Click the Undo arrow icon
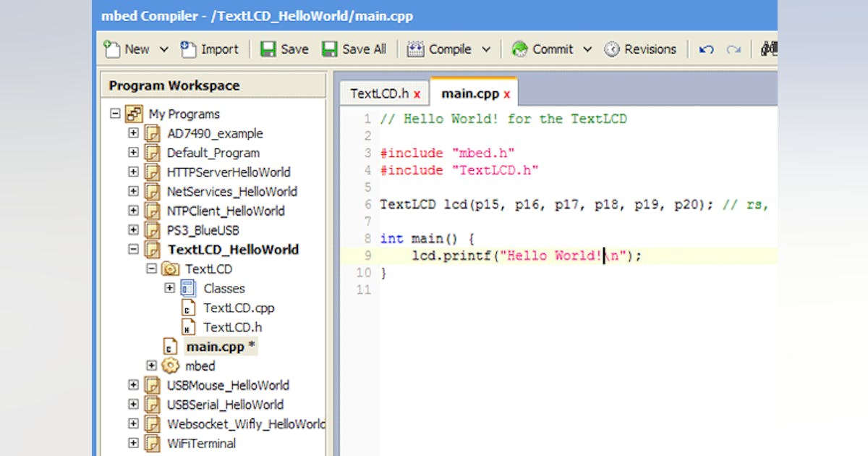This screenshot has height=456, width=868. pyautogui.click(x=705, y=48)
